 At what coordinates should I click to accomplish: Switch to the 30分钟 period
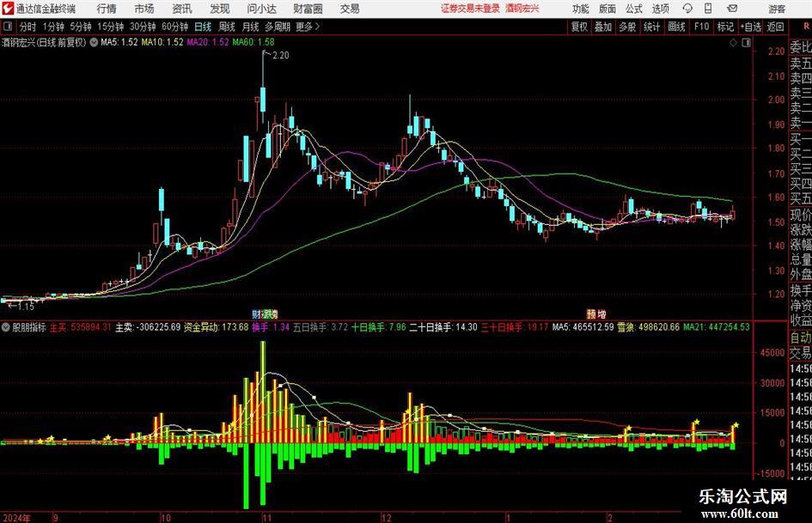(x=143, y=27)
